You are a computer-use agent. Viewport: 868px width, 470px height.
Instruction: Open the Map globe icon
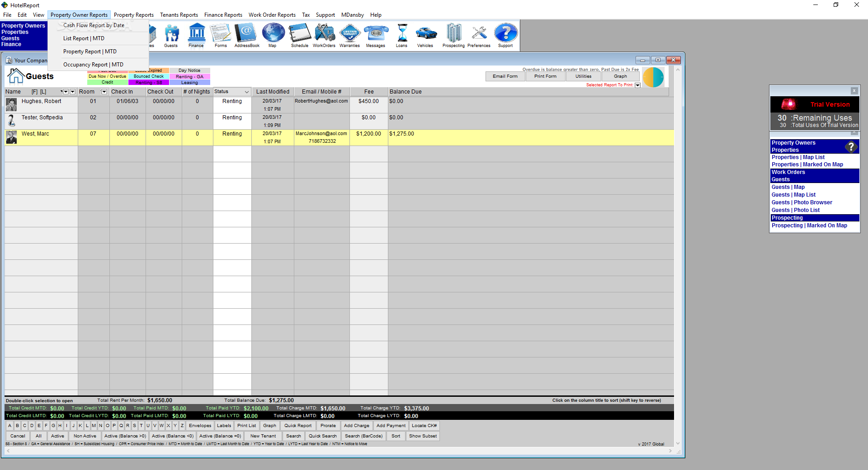pyautogui.click(x=273, y=35)
